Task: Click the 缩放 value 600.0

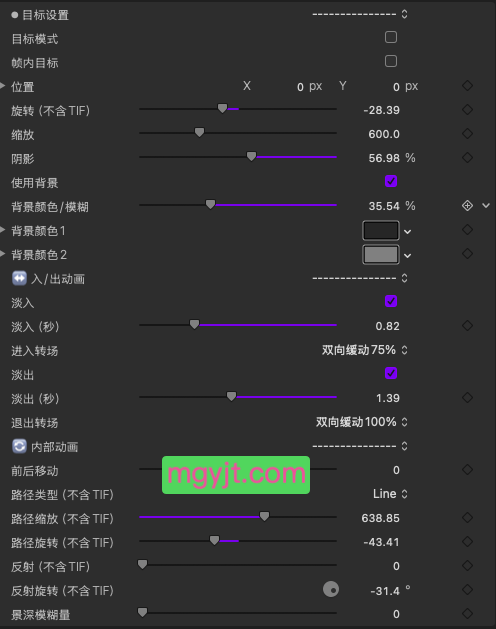Action: [x=384, y=134]
